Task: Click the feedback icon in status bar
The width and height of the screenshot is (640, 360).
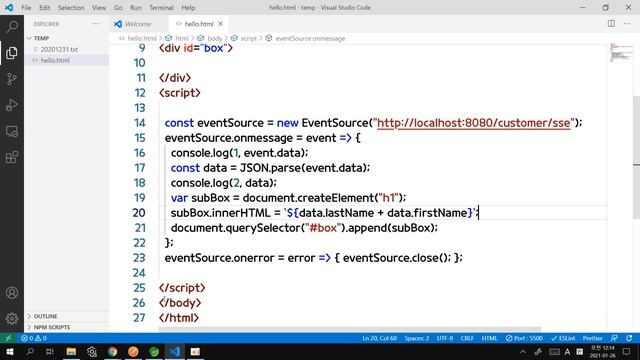Action: coord(614,338)
